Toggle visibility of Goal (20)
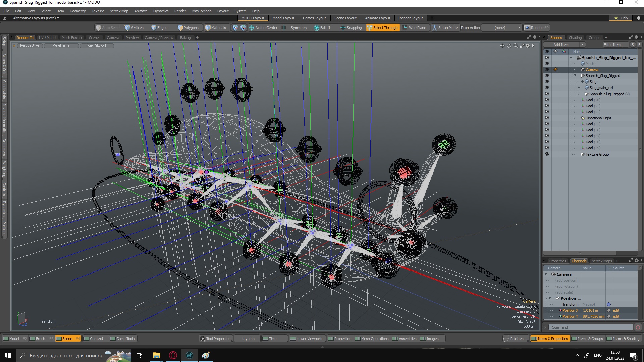The height and width of the screenshot is (362, 644). tap(547, 100)
